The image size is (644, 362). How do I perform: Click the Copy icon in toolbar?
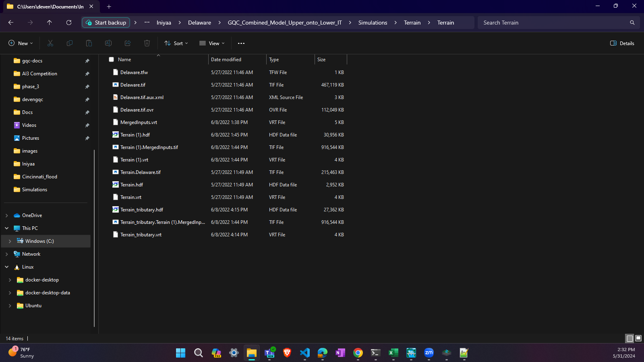70,43
